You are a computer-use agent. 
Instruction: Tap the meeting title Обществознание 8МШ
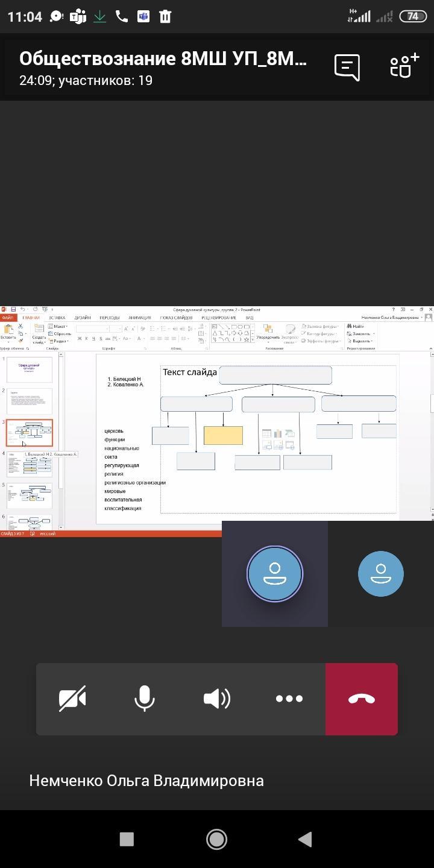[163, 58]
